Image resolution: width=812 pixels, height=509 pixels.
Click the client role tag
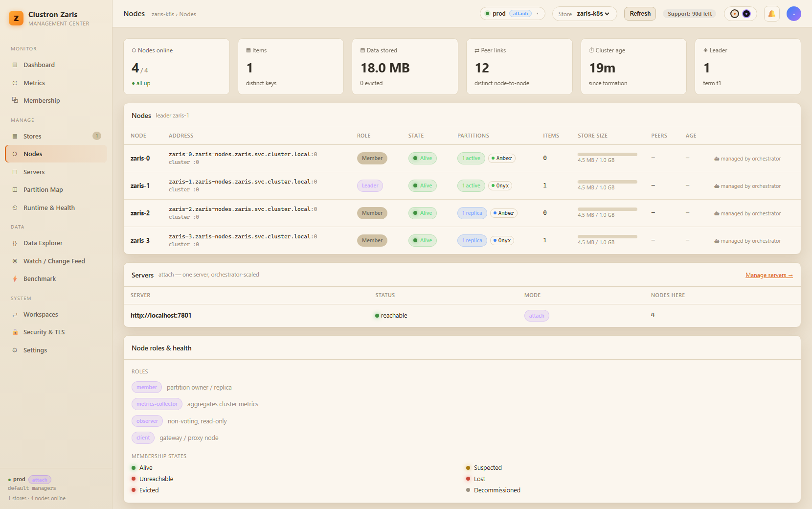[x=143, y=438]
